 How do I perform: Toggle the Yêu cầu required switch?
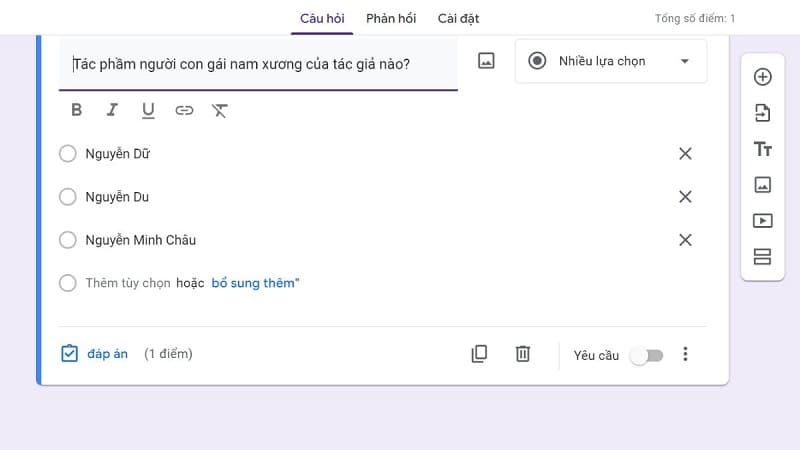646,356
